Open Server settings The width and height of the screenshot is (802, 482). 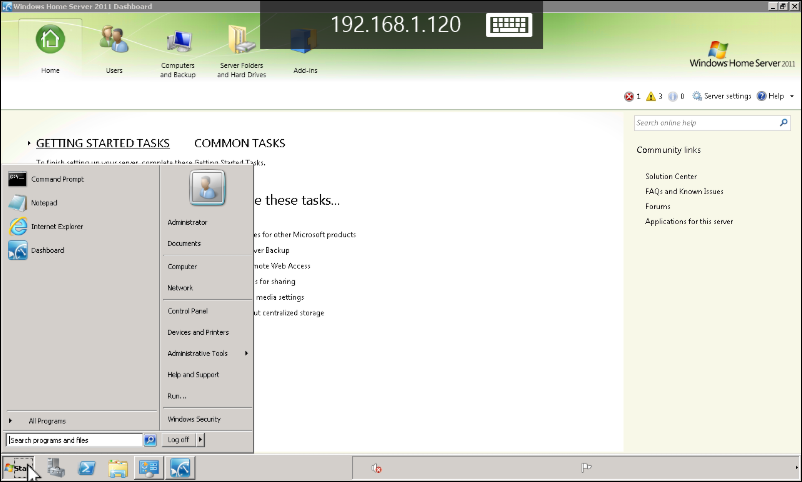pyautogui.click(x=722, y=96)
